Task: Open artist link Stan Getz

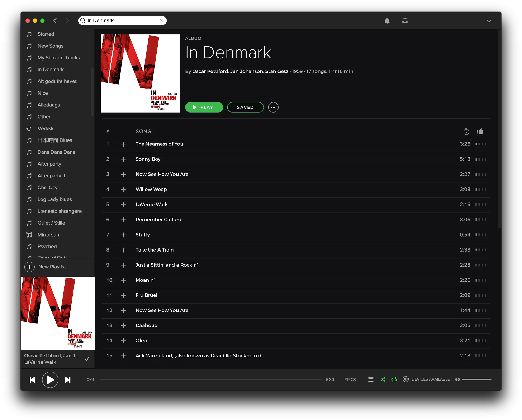Action: tap(276, 71)
